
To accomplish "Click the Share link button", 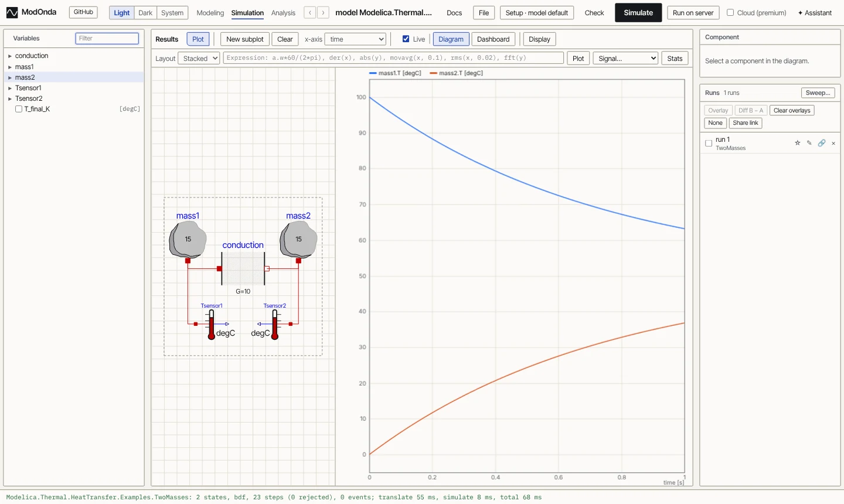I will [x=746, y=123].
